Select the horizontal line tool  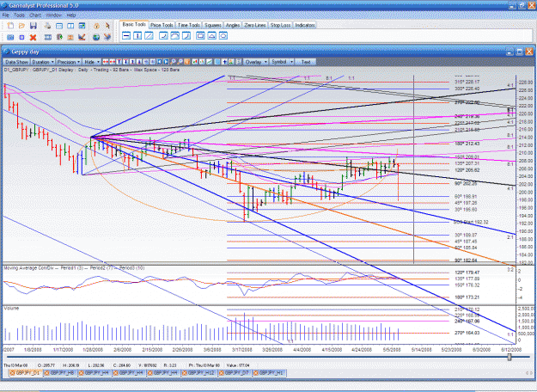[x=126, y=35]
